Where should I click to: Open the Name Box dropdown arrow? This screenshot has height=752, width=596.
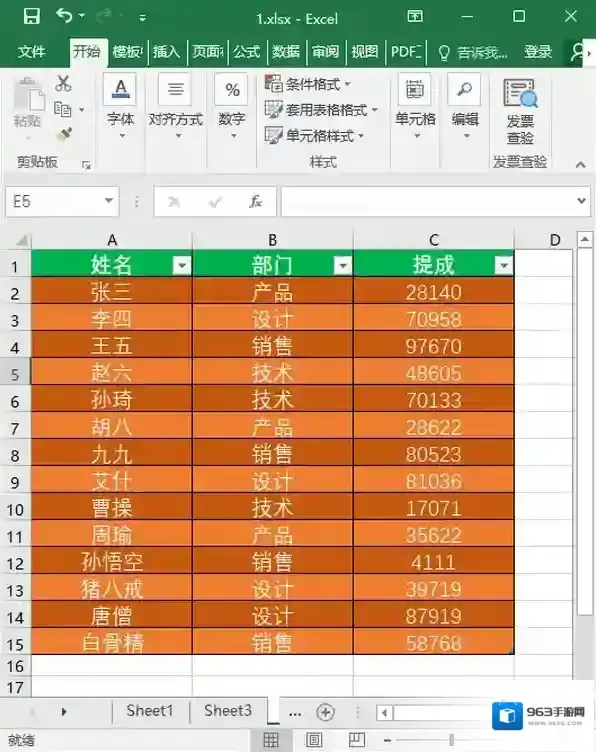(109, 201)
